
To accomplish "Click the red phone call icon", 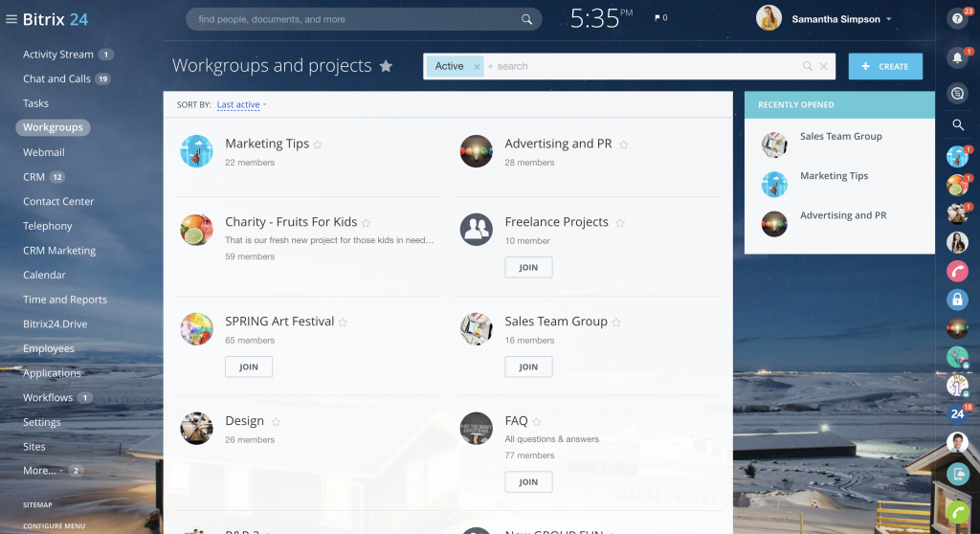I will click(956, 271).
